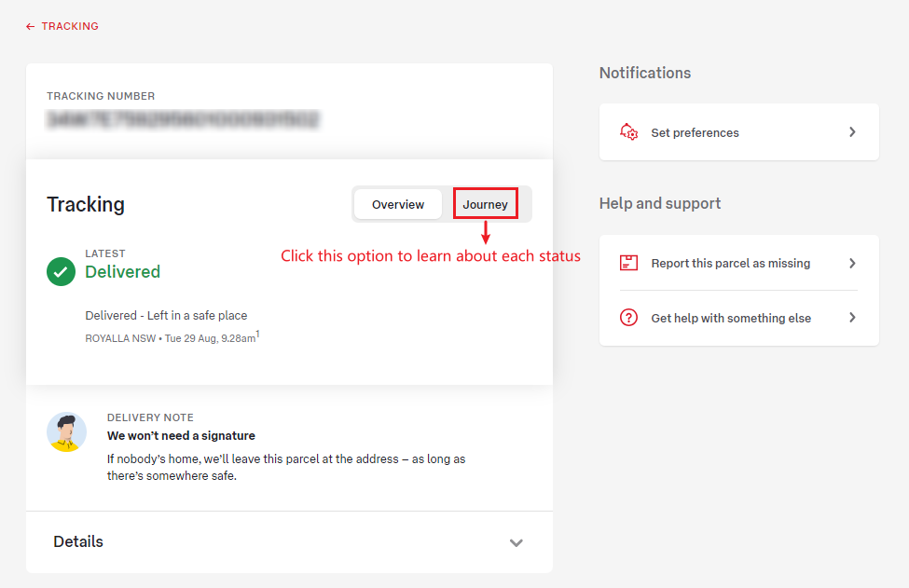The height and width of the screenshot is (588, 909).
Task: Click the delivery person avatar
Action: click(67, 432)
